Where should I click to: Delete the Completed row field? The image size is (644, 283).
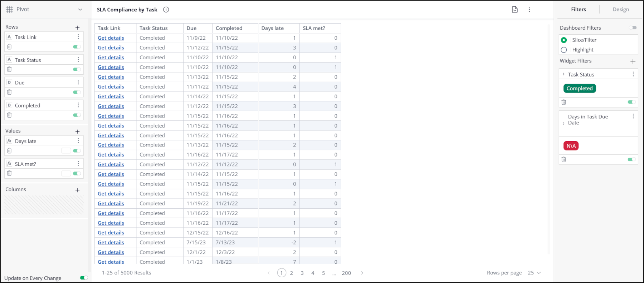point(10,115)
